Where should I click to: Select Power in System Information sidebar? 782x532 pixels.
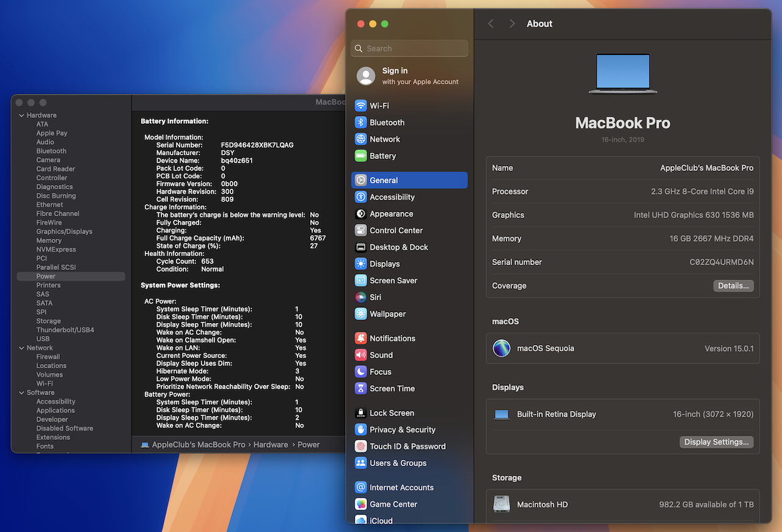pos(71,276)
